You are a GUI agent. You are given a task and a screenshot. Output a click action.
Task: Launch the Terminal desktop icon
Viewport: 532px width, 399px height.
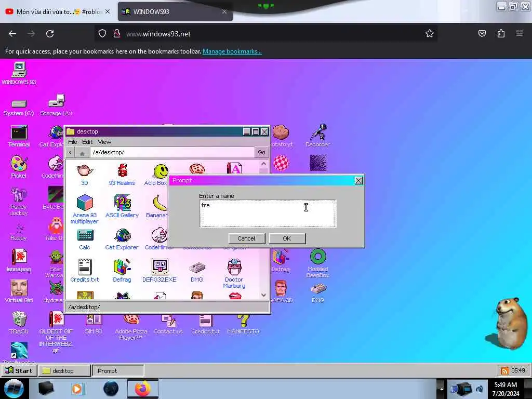click(19, 136)
